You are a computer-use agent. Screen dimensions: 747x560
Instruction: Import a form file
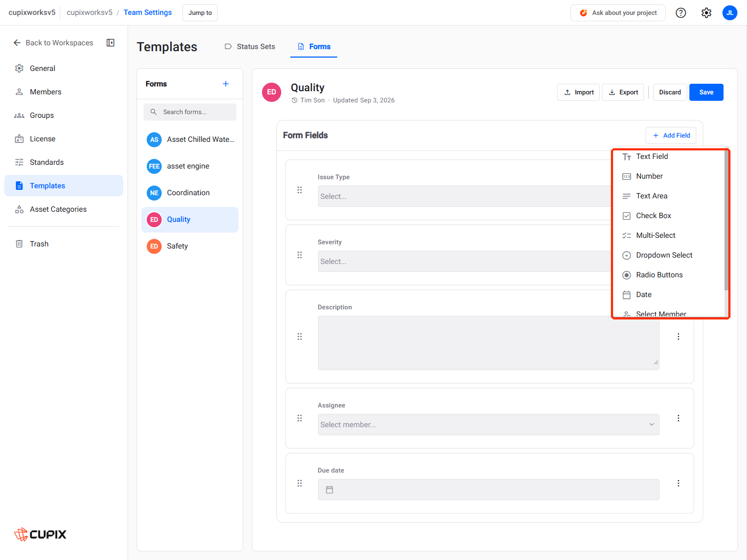click(x=579, y=92)
